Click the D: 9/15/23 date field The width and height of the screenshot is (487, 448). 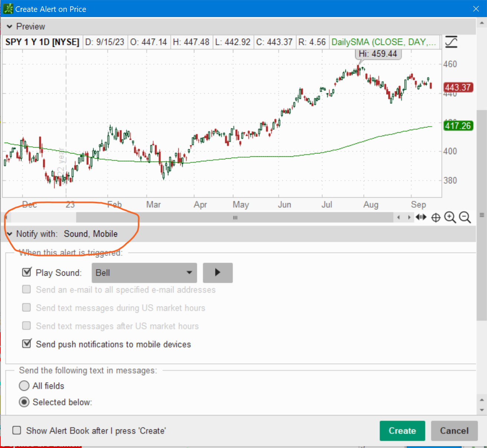(x=105, y=42)
